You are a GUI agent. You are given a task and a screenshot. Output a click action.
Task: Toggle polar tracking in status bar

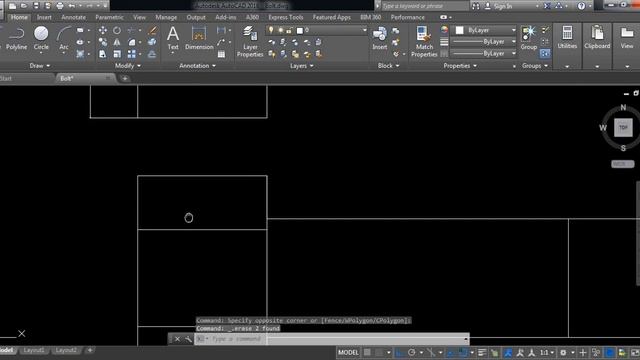tap(412, 352)
